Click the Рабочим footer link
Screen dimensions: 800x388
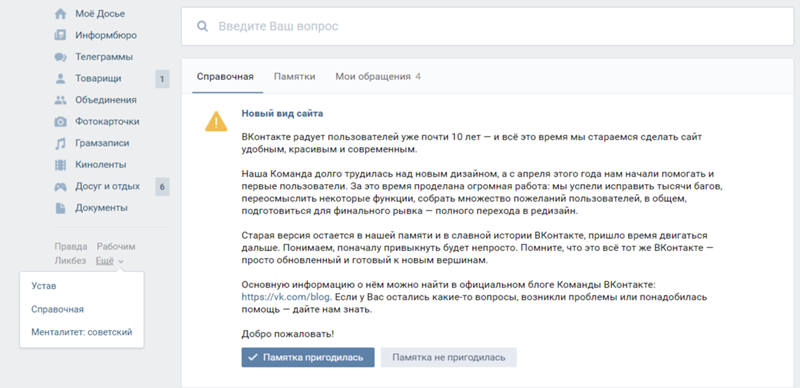point(116,247)
